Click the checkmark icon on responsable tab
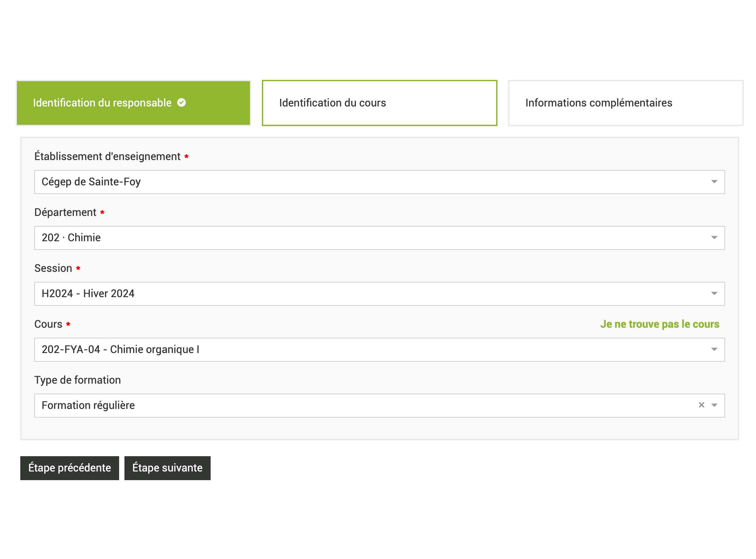 click(181, 102)
